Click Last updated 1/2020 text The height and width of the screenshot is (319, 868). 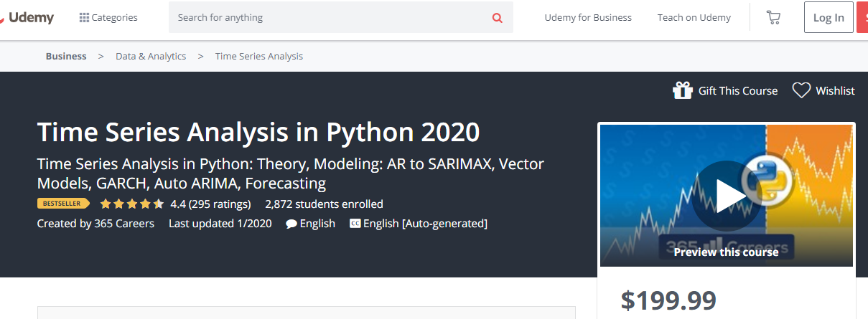[x=220, y=223]
